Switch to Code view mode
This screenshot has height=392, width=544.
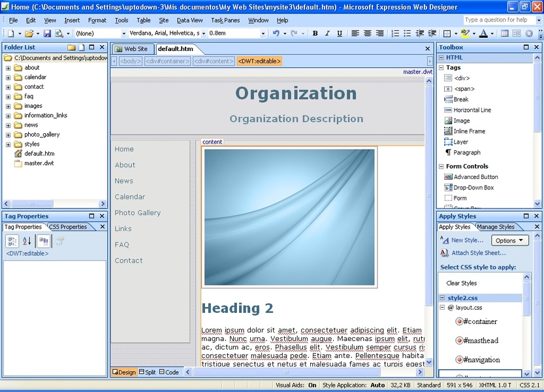pyautogui.click(x=168, y=372)
